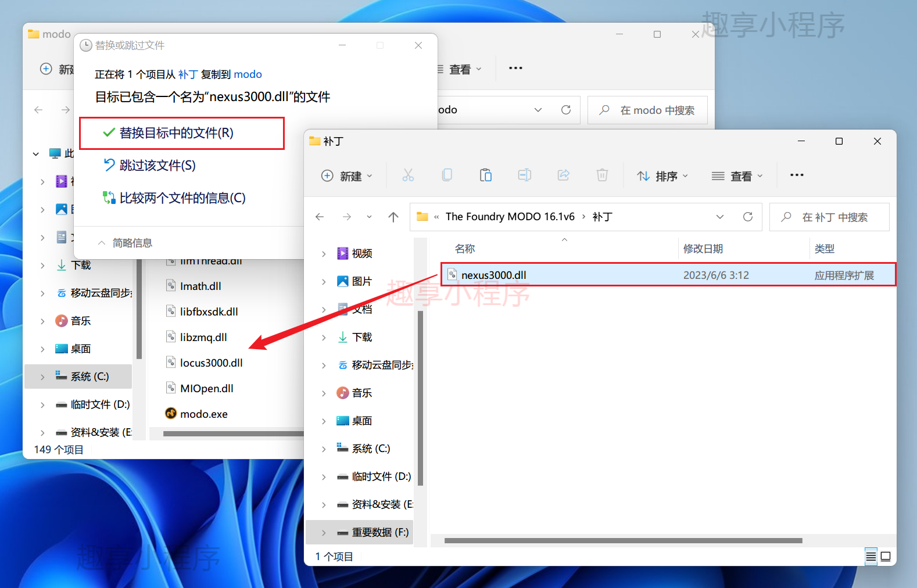Viewport: 917px width, 588px height.
Task: Go forward in 补丁 window navigation
Action: (x=347, y=217)
